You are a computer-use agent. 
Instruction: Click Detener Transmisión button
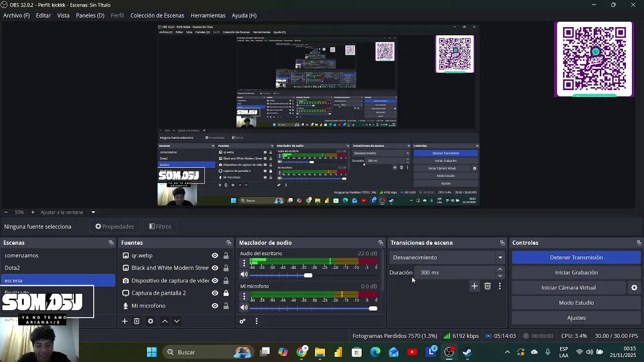[x=576, y=257]
